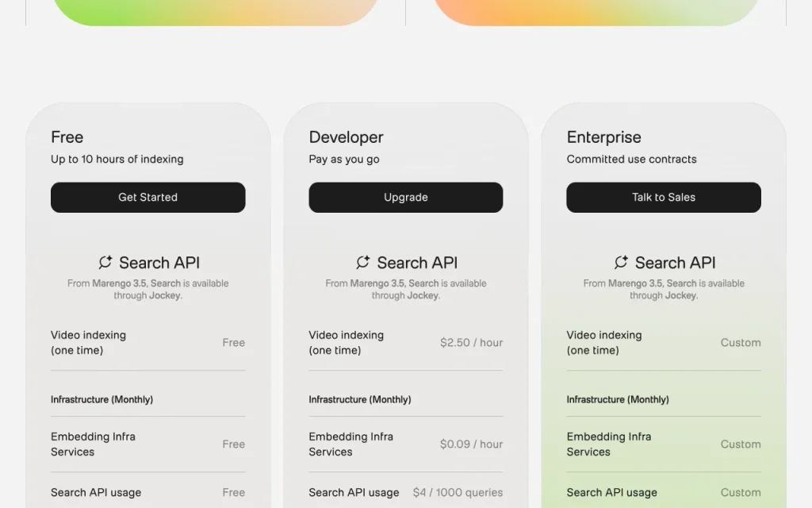
Task: Click Infrastructure (Monthly) heading in Free card
Action: pyautogui.click(x=102, y=400)
